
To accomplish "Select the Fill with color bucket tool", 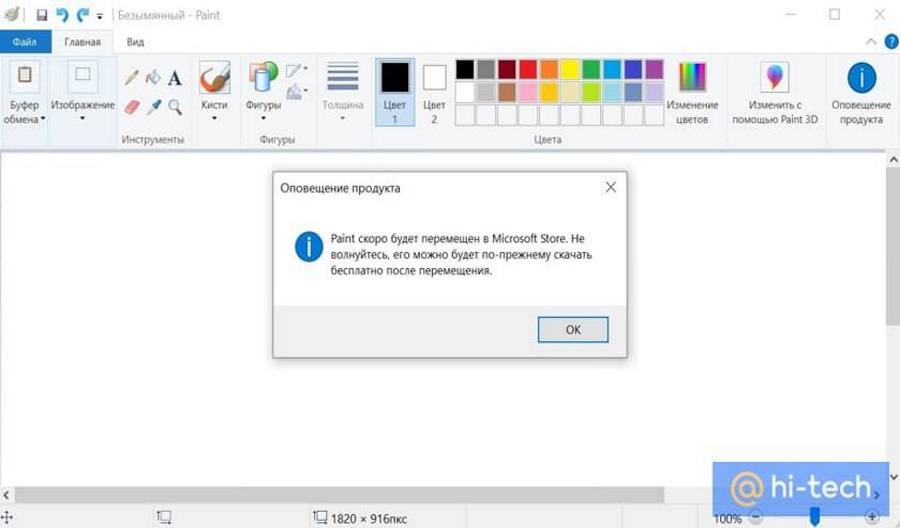I will coord(153,77).
